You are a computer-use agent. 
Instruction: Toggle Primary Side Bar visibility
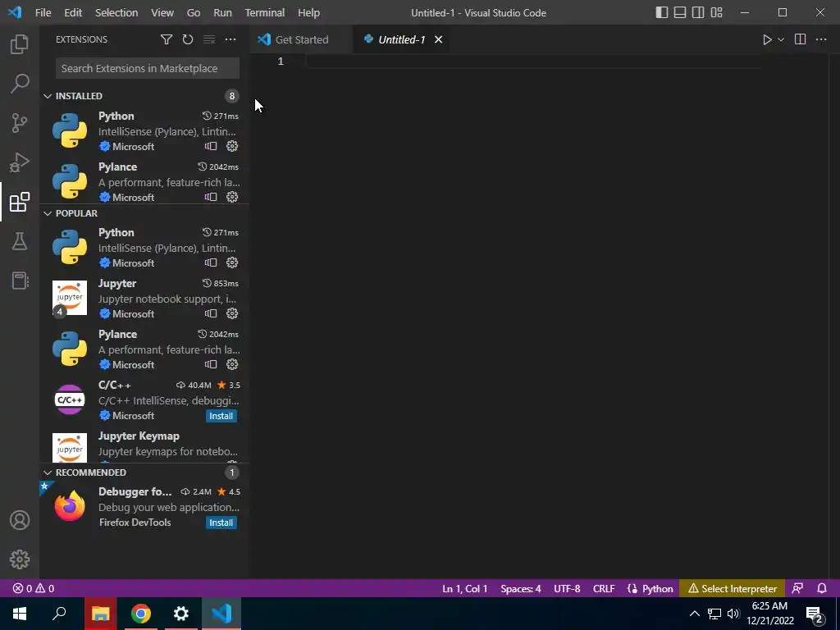click(x=662, y=12)
